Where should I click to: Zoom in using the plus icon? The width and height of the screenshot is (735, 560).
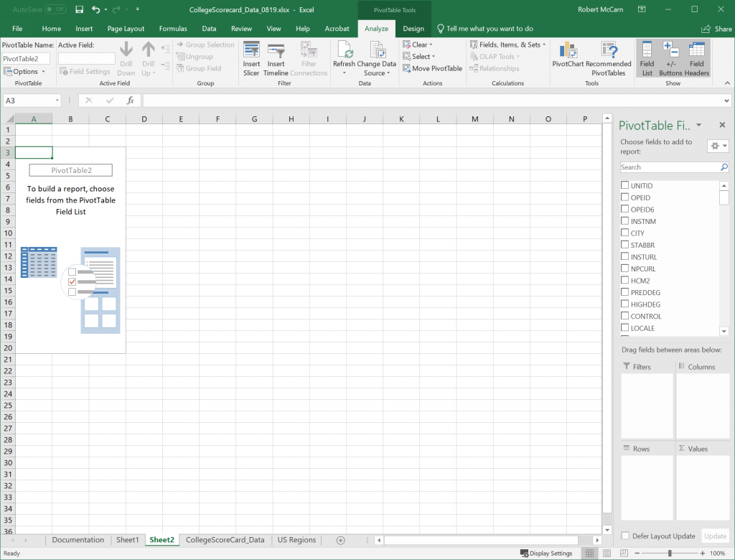[702, 554]
